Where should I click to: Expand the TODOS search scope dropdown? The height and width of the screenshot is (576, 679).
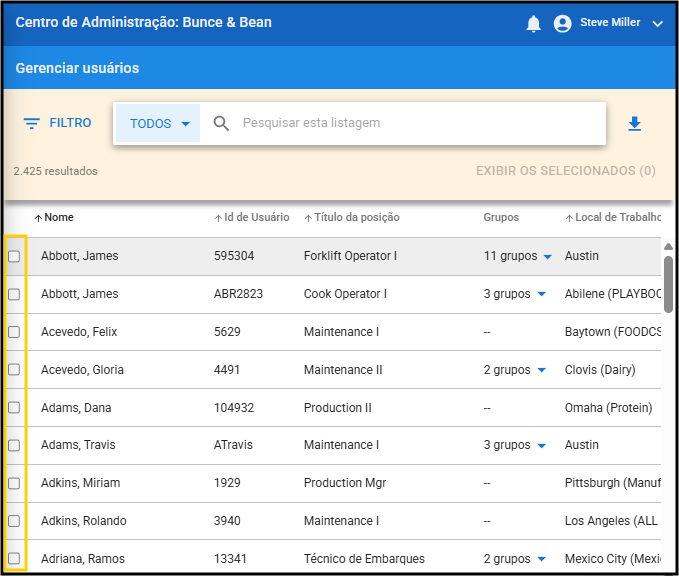point(158,124)
